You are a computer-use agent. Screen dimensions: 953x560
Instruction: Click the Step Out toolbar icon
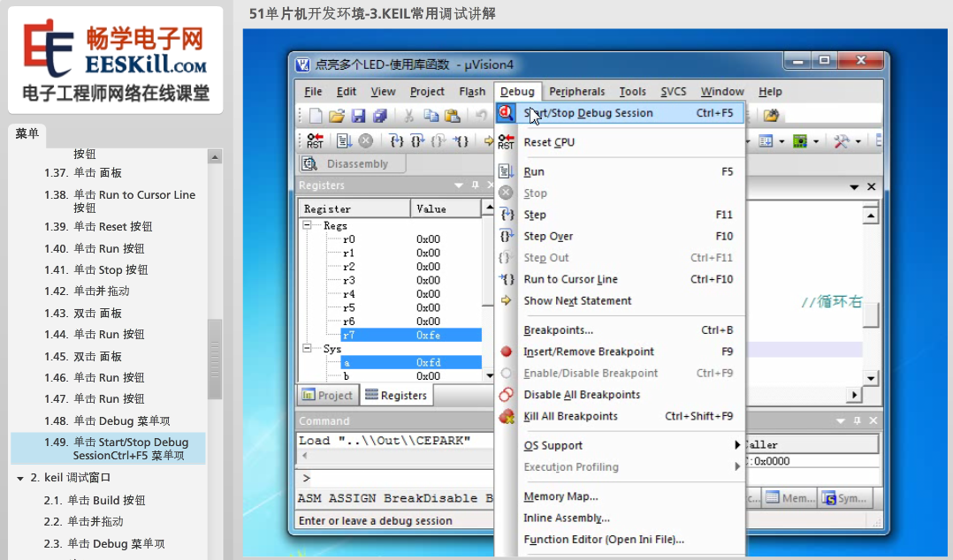(438, 141)
